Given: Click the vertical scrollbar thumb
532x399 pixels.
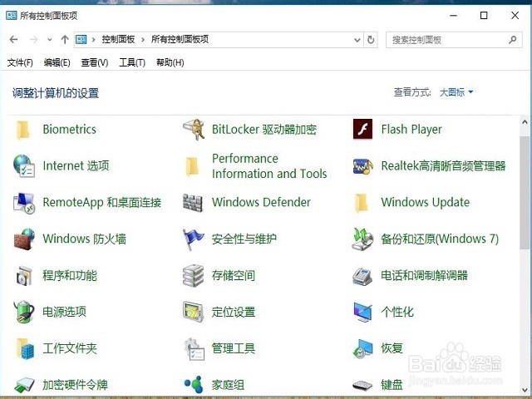Looking at the screenshot, I should [x=525, y=192].
